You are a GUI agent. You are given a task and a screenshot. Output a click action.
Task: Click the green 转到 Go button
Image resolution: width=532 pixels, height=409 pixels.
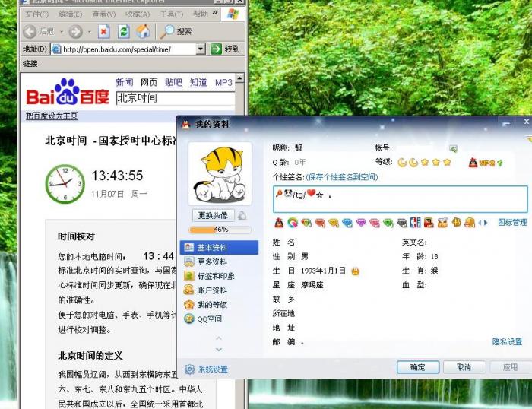coord(225,49)
